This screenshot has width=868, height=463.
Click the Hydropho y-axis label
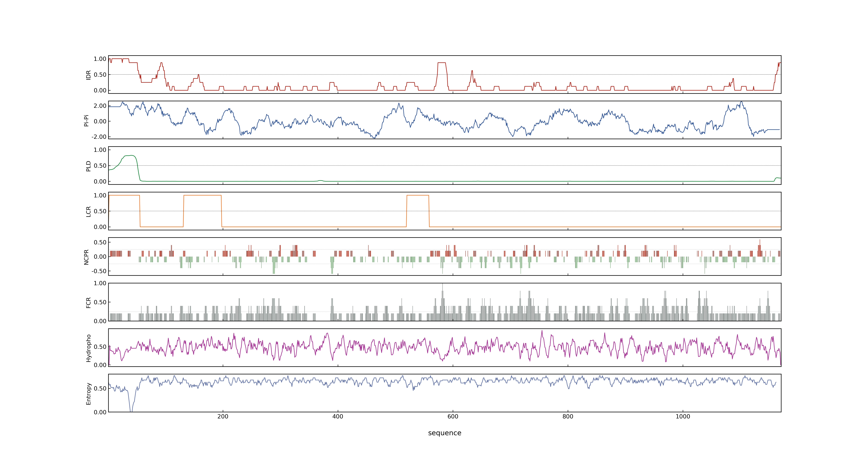88,348
